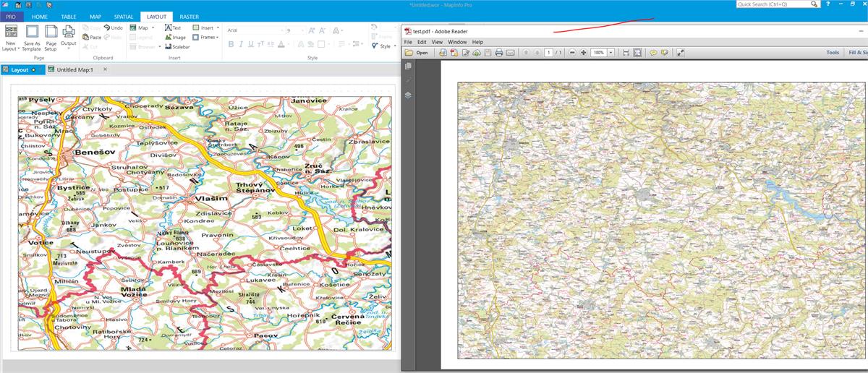Click the font color A swatch
Image resolution: width=868 pixels, height=373 pixels.
pos(281,44)
